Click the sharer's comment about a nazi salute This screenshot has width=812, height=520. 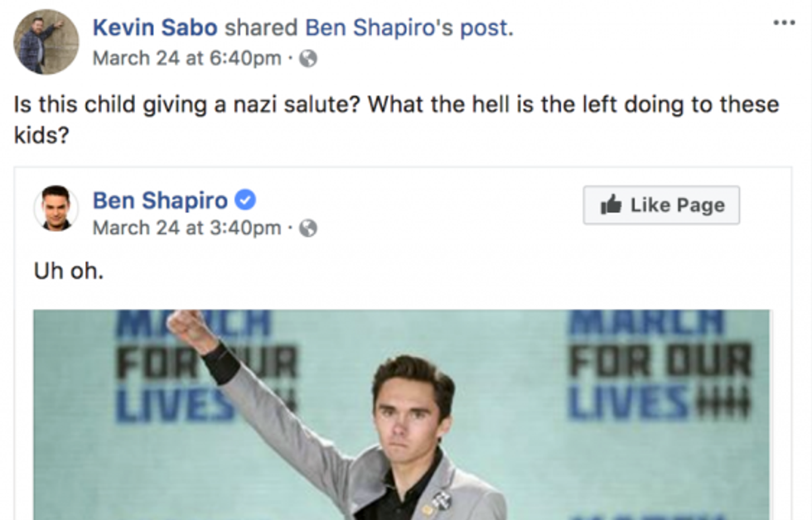coord(396,119)
